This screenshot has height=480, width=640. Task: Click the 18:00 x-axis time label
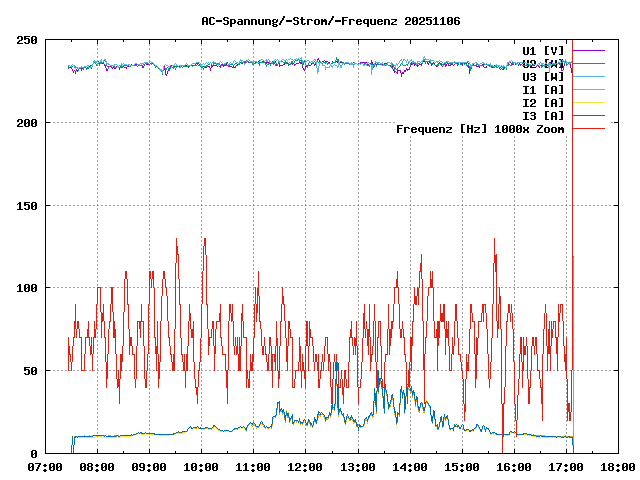(617, 467)
